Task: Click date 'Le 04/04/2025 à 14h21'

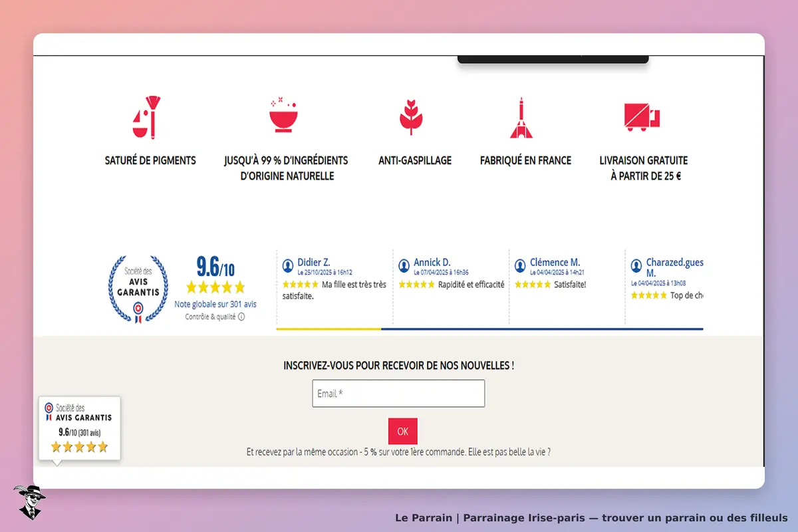Action: [x=557, y=273]
